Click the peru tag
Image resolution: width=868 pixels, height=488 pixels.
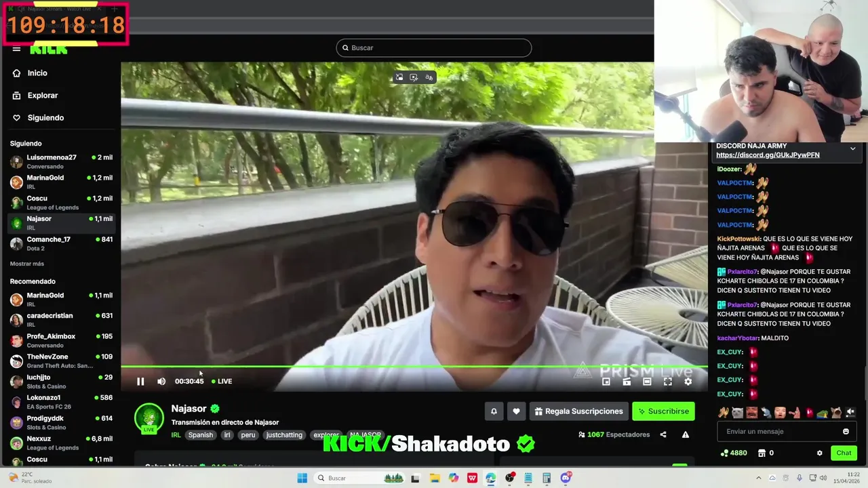pyautogui.click(x=248, y=435)
